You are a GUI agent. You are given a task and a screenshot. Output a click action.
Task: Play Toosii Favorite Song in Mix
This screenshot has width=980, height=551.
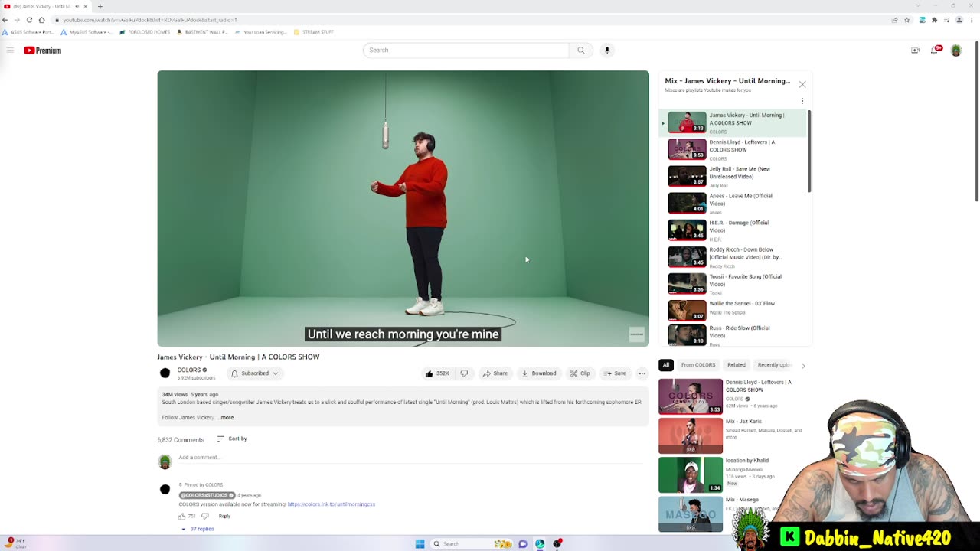coord(733,283)
